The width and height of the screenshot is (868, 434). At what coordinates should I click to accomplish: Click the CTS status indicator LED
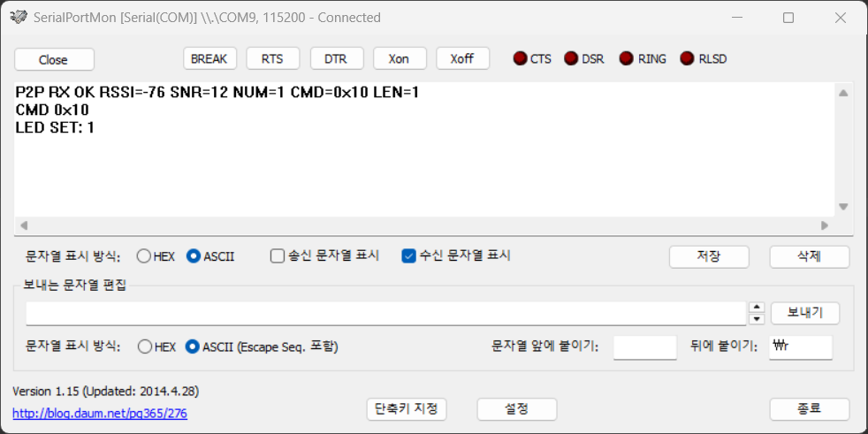click(x=520, y=58)
